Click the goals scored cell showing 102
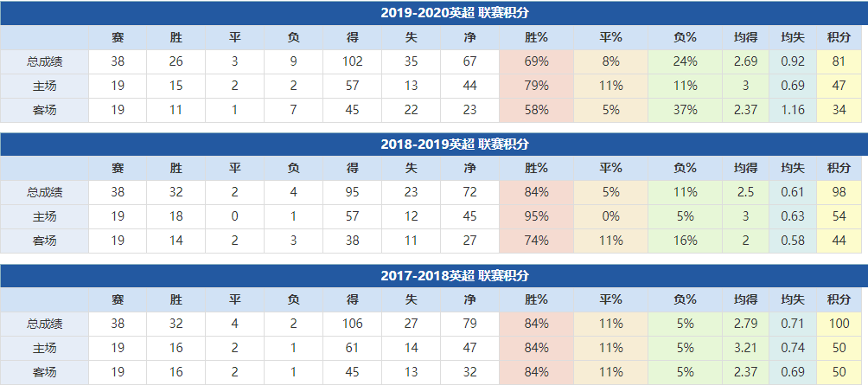Image resolution: width=868 pixels, height=392 pixels. click(x=352, y=61)
